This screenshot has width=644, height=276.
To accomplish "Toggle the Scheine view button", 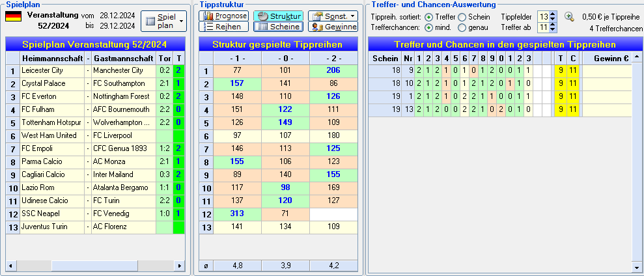I will click(279, 27).
